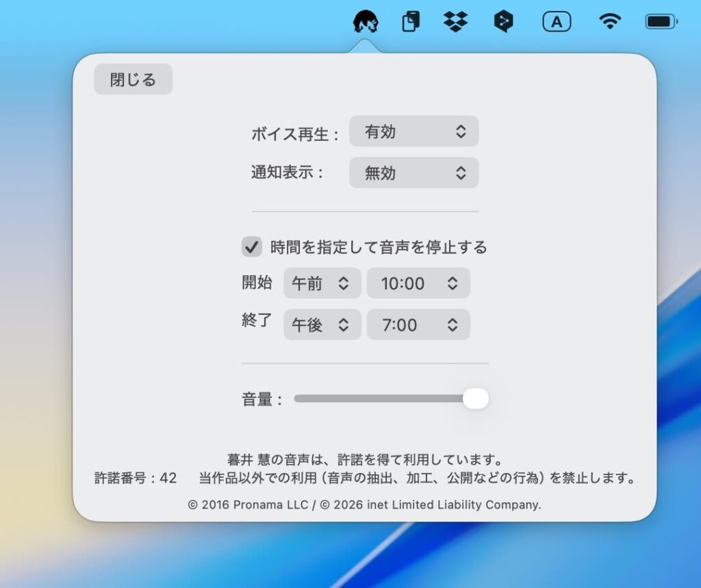The width and height of the screenshot is (701, 588).
Task: Open the 通知表示 dropdown set to 無効
Action: pyautogui.click(x=413, y=172)
